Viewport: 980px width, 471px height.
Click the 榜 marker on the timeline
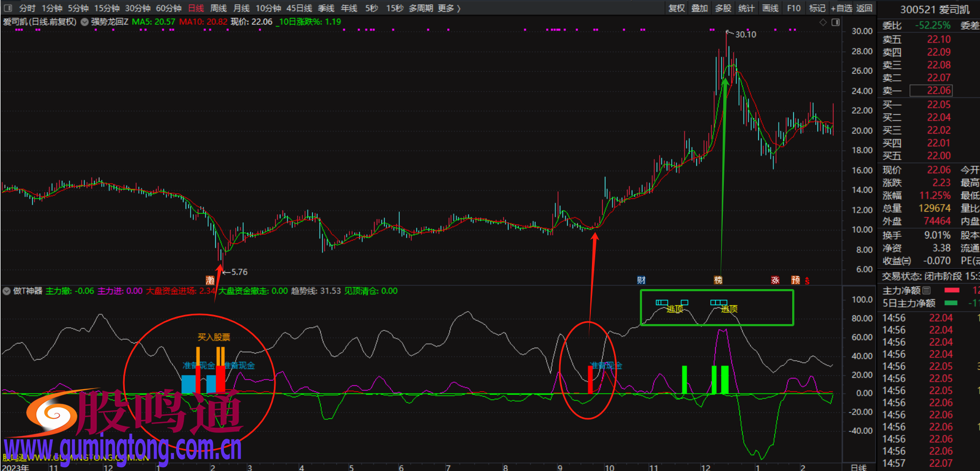[x=718, y=280]
